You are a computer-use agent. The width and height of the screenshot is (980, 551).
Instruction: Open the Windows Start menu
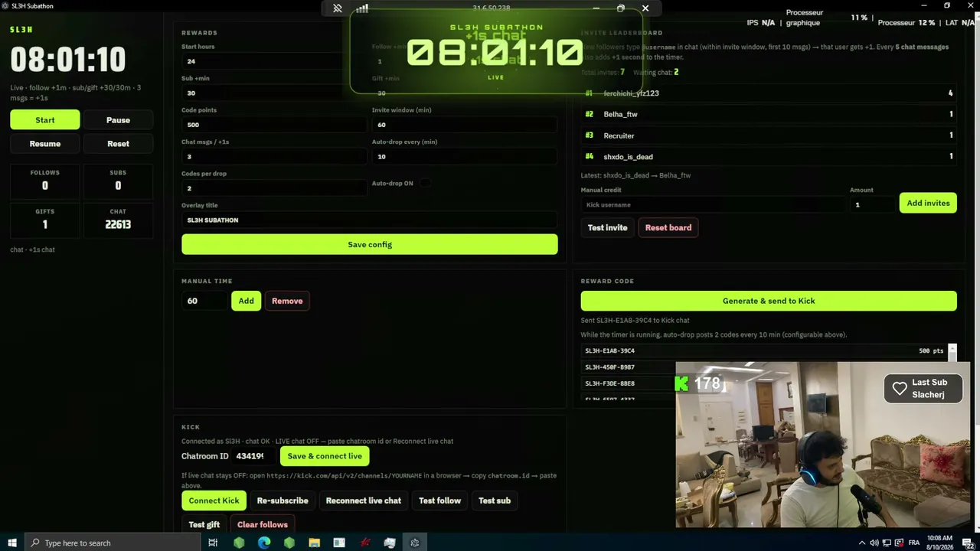pos(12,543)
